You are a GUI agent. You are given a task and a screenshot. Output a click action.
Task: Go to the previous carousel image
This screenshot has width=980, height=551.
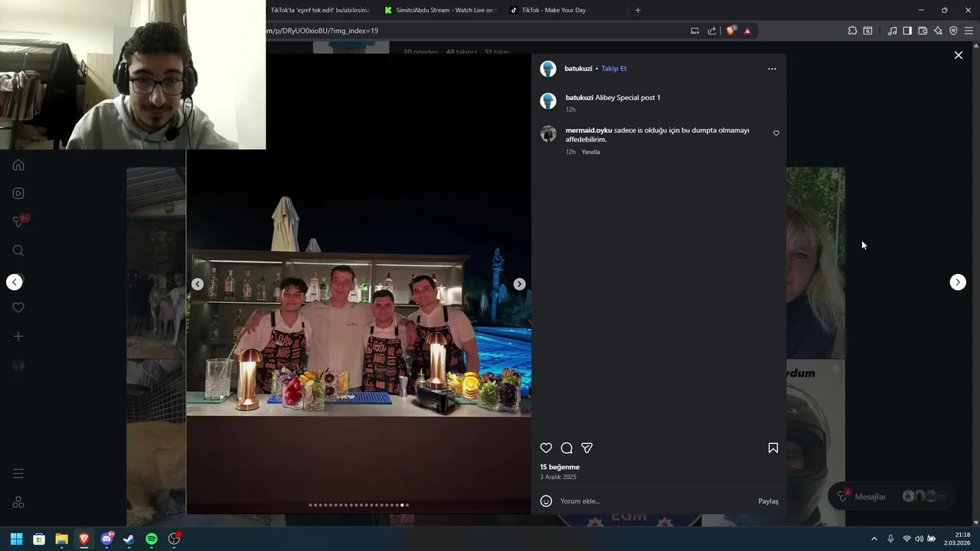click(x=198, y=284)
